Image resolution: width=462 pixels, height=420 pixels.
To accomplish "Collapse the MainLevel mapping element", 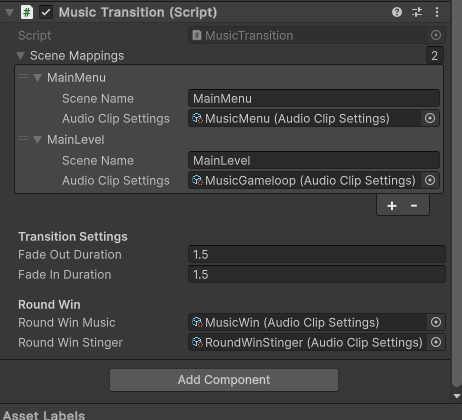I will (37, 140).
